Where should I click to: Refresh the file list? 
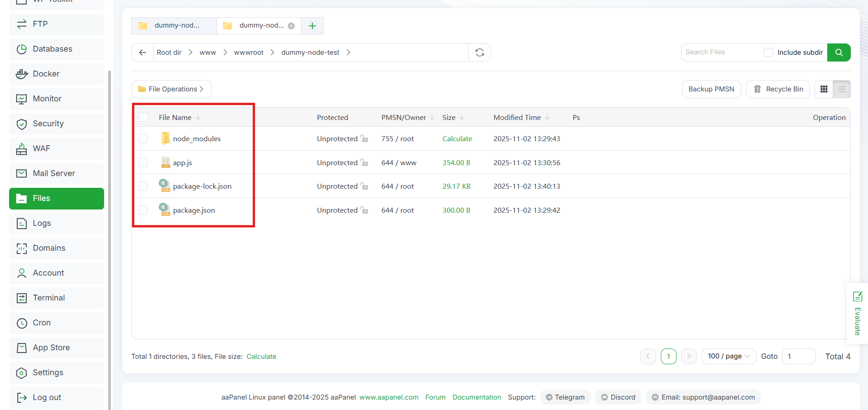(x=480, y=52)
